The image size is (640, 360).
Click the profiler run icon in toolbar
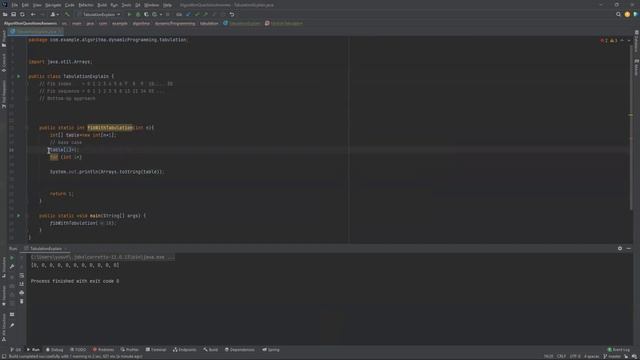tap(155, 14)
